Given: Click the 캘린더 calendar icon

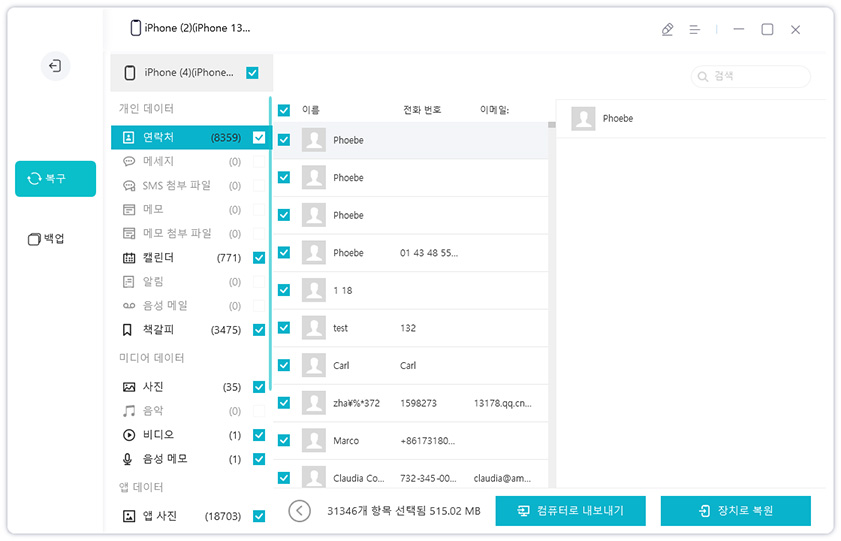Looking at the screenshot, I should 129,258.
